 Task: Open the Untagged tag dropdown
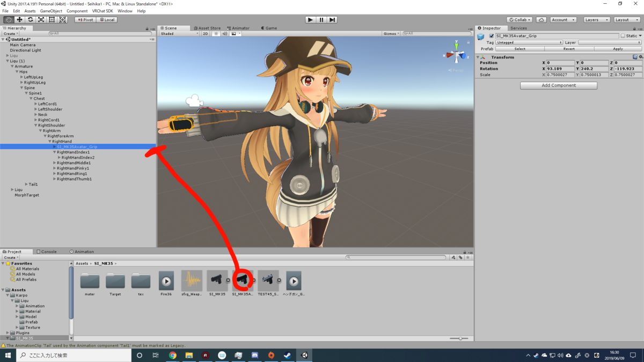[x=529, y=42]
